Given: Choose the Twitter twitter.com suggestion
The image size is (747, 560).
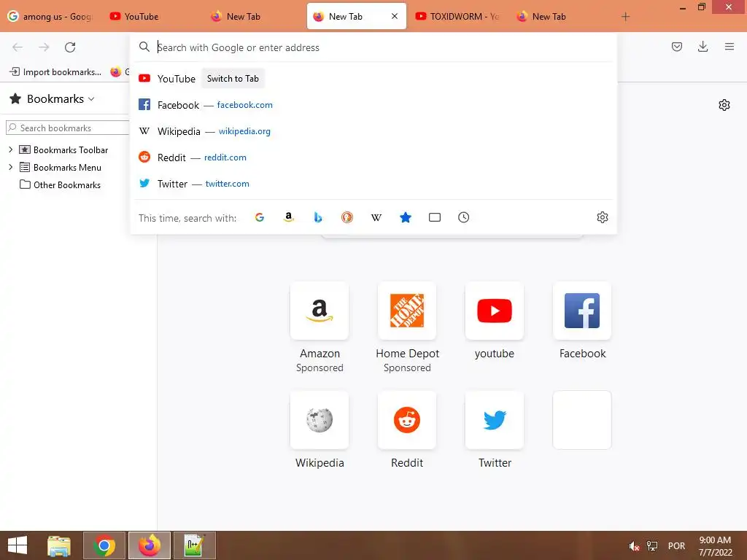Looking at the screenshot, I should tap(373, 183).
